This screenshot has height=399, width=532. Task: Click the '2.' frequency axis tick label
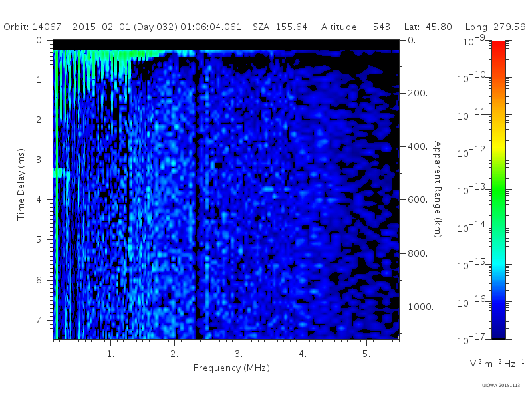point(174,354)
